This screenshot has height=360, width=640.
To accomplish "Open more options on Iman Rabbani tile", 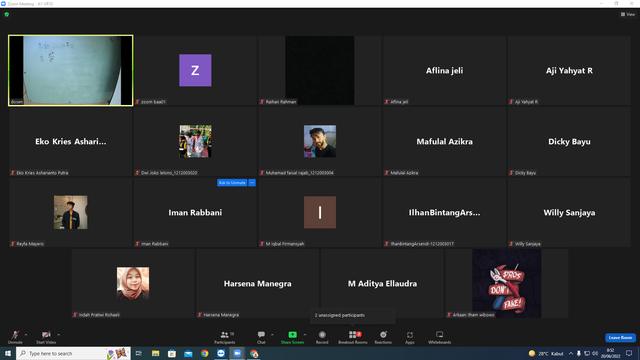I will (x=252, y=182).
